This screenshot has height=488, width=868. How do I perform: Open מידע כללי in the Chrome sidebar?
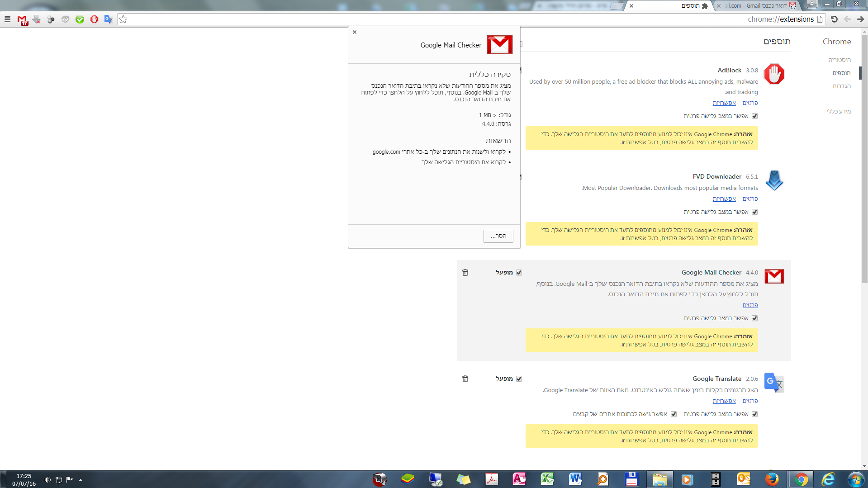(x=839, y=111)
